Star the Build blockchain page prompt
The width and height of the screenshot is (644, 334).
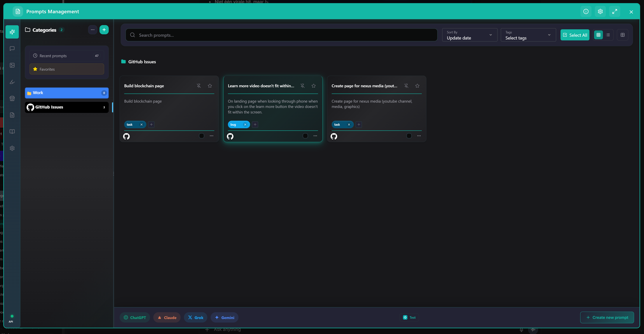click(210, 86)
